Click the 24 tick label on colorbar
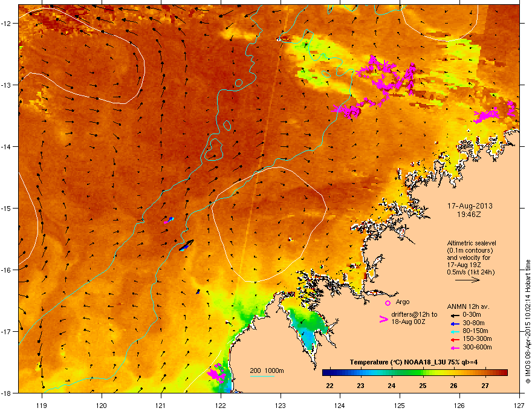 pyautogui.click(x=392, y=386)
